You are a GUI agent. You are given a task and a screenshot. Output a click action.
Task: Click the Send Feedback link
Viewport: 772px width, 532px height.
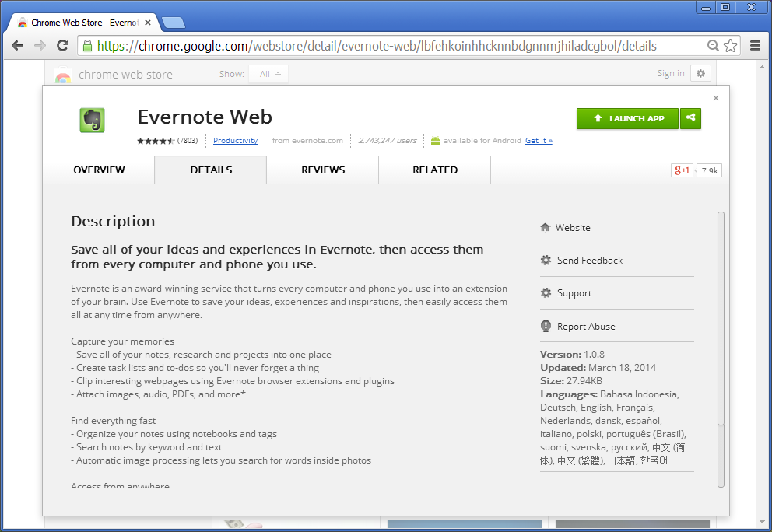(x=589, y=261)
